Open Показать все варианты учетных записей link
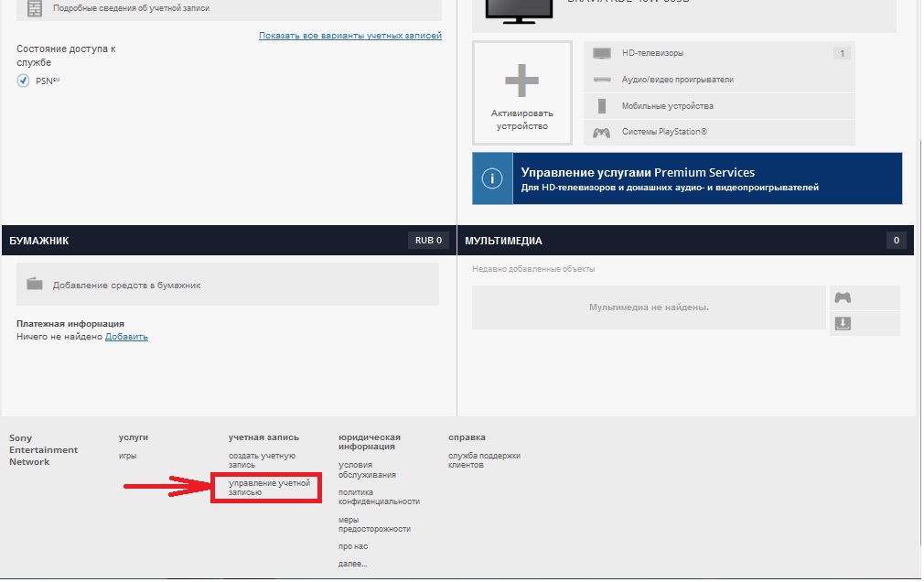The height and width of the screenshot is (582, 924). pyautogui.click(x=349, y=36)
